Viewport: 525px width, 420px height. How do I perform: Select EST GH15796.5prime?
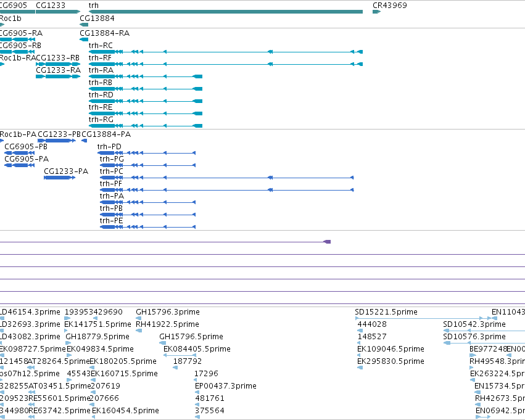[x=191, y=337]
